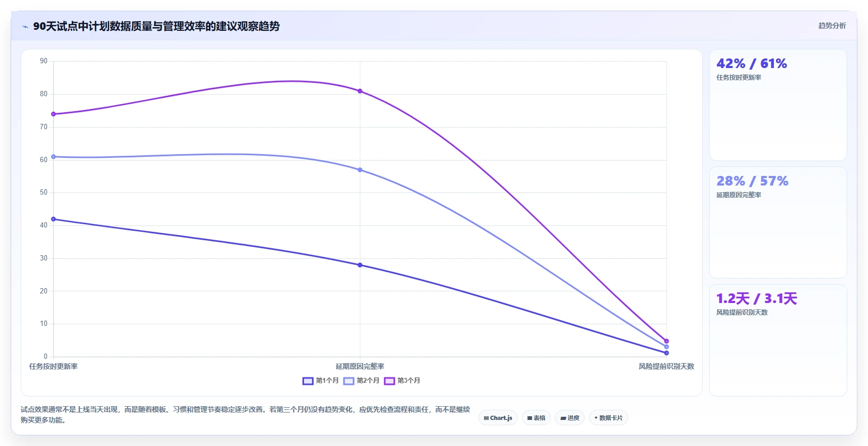Click the 第3个月 point at 风险提前识别天数

pos(667,341)
